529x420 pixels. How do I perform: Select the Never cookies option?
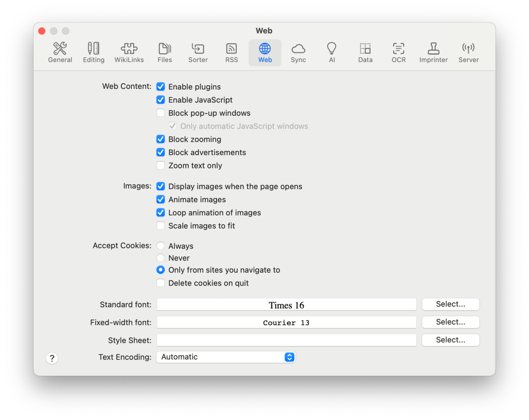click(161, 258)
